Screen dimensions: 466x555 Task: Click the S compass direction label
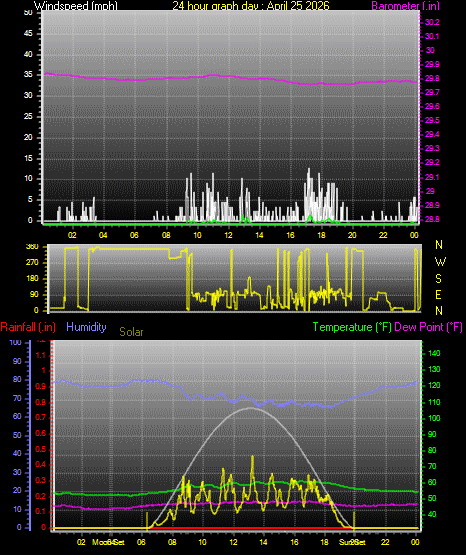438,279
